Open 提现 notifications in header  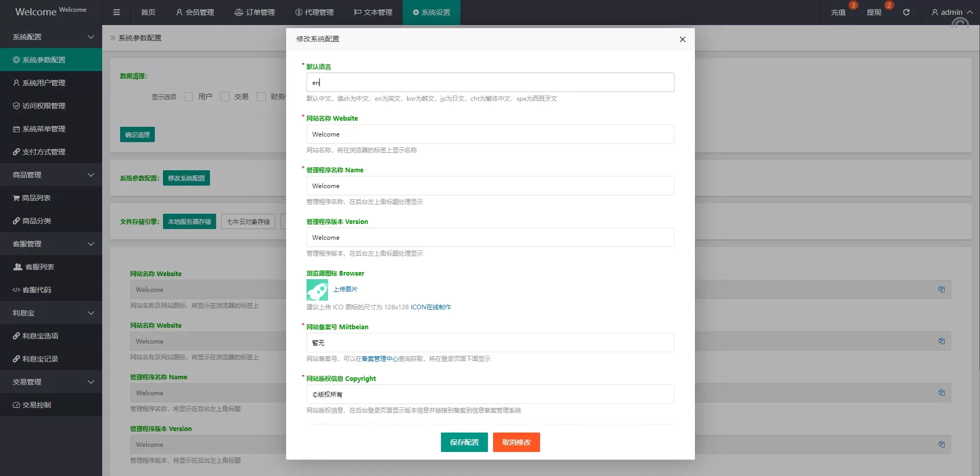click(x=874, y=12)
